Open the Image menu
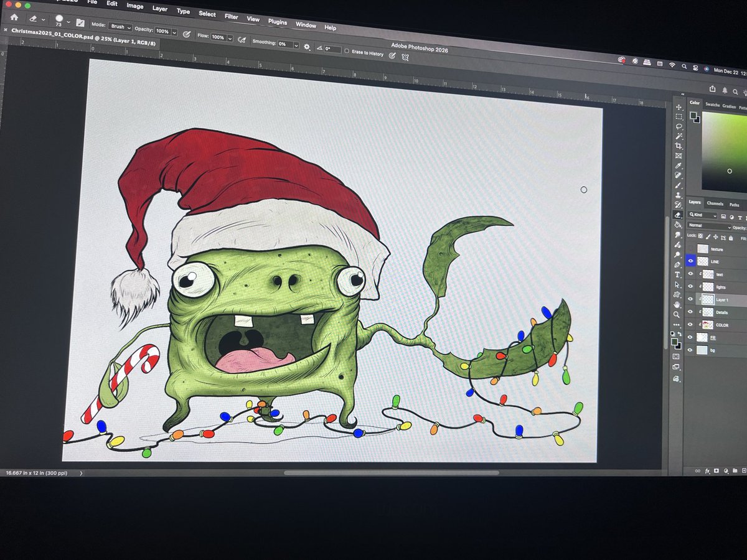The image size is (747, 560). (135, 6)
